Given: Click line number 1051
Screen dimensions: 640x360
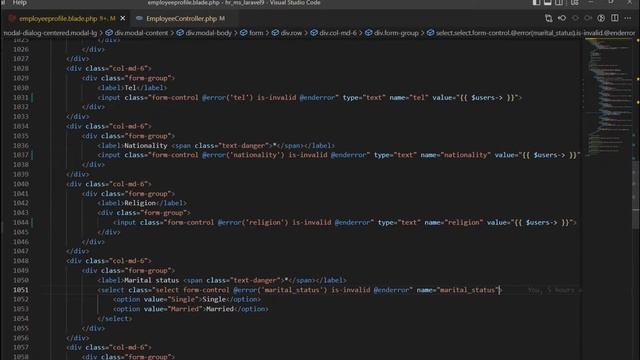Looking at the screenshot, I should (20, 290).
